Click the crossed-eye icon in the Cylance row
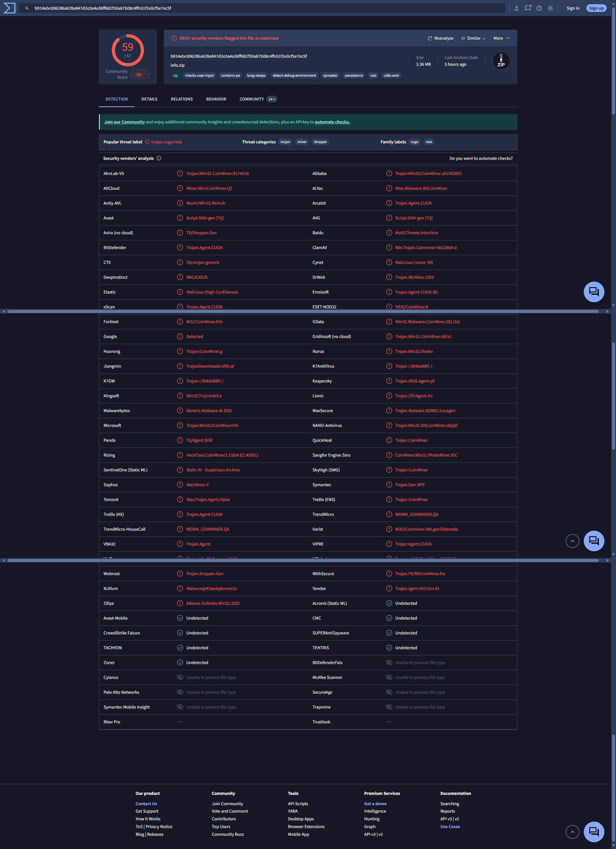616x849 pixels. (x=180, y=677)
